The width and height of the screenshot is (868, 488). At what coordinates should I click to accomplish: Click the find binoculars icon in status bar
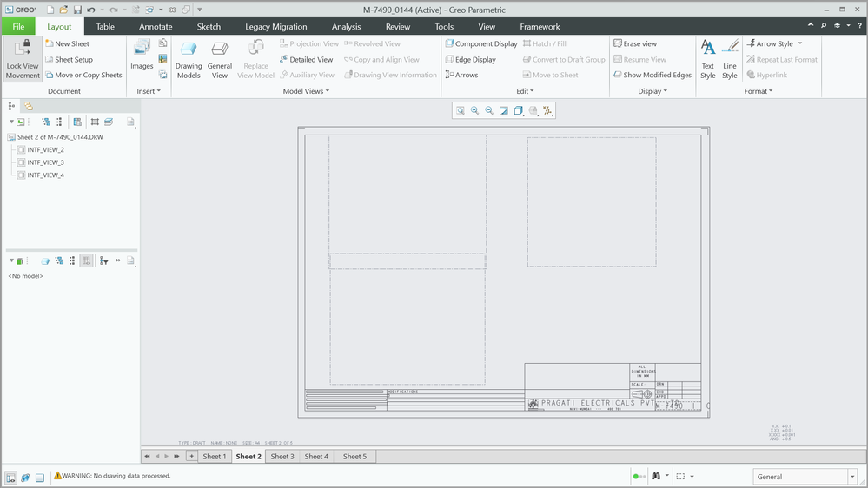(656, 476)
